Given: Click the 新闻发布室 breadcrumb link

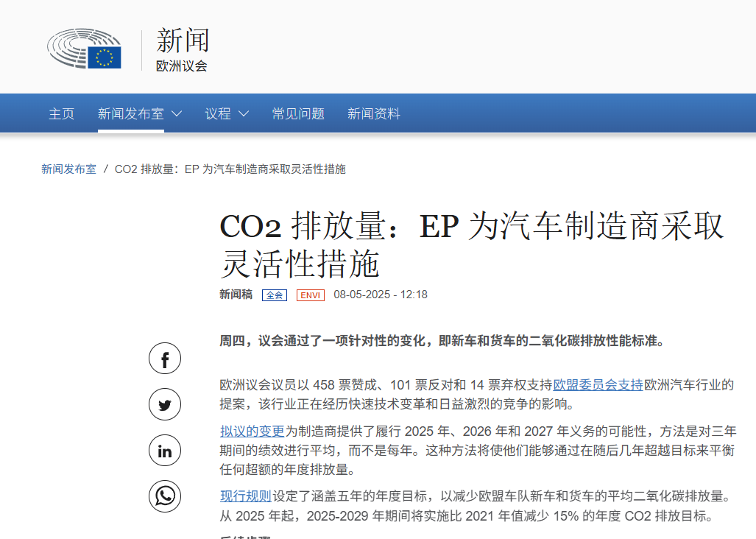Looking at the screenshot, I should [68, 169].
